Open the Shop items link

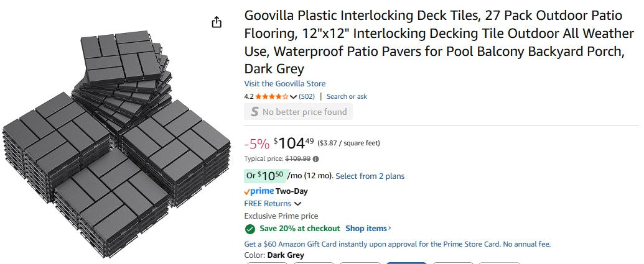pyautogui.click(x=368, y=229)
